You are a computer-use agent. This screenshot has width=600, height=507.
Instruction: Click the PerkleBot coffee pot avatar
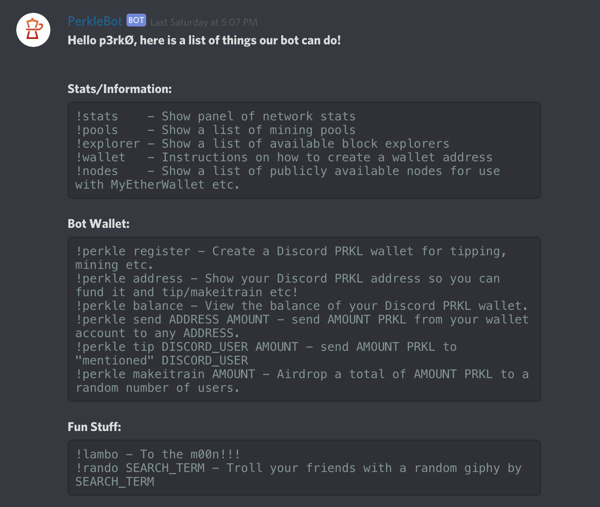(33, 30)
